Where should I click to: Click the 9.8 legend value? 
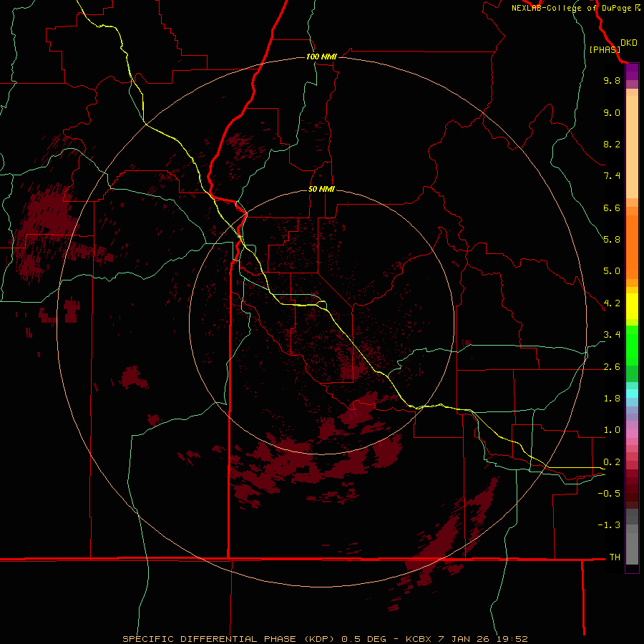point(612,80)
